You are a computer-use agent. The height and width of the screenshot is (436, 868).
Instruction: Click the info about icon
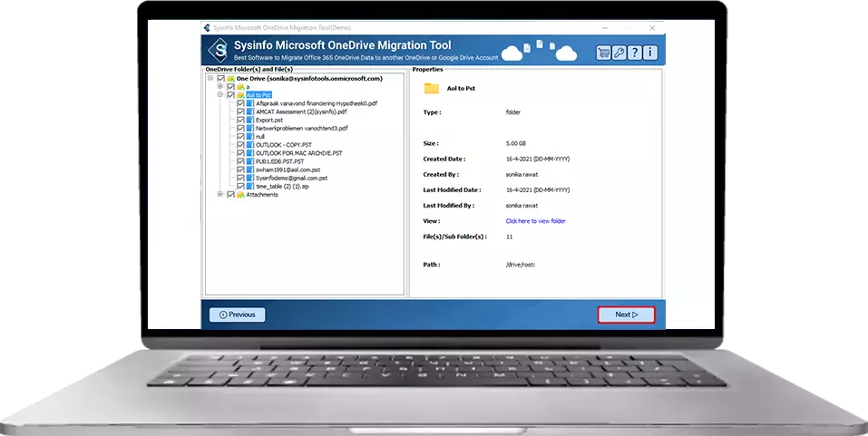pos(650,53)
